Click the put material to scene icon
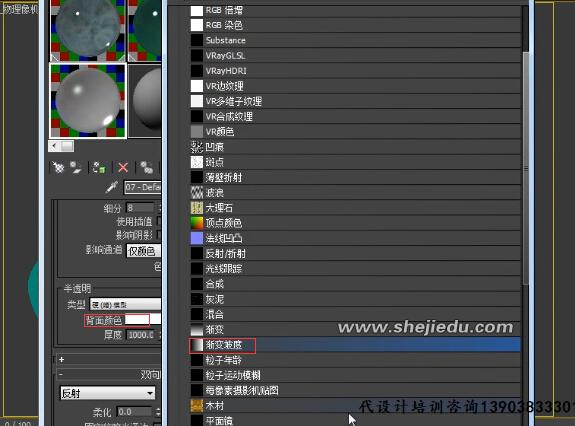 [76, 168]
